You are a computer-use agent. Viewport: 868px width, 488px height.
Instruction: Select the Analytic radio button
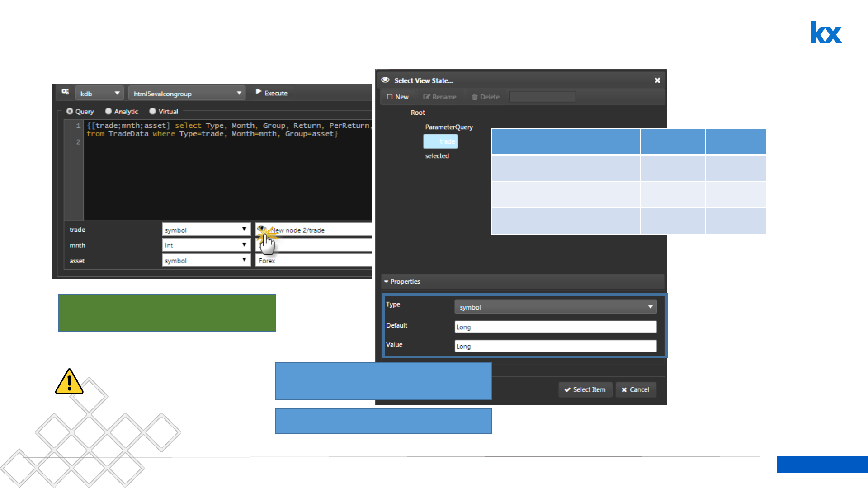108,111
